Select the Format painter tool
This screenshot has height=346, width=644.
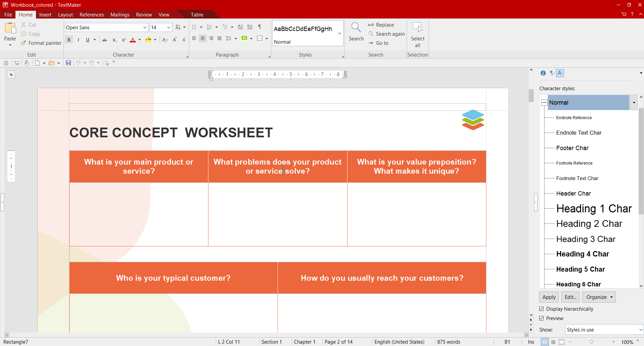[x=41, y=43]
